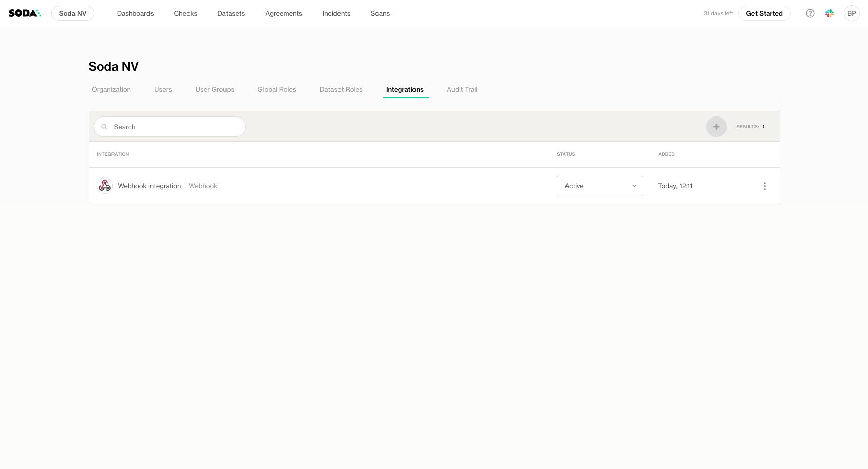Open the help question mark icon
Screen dimensions: 868x469
tap(810, 13)
